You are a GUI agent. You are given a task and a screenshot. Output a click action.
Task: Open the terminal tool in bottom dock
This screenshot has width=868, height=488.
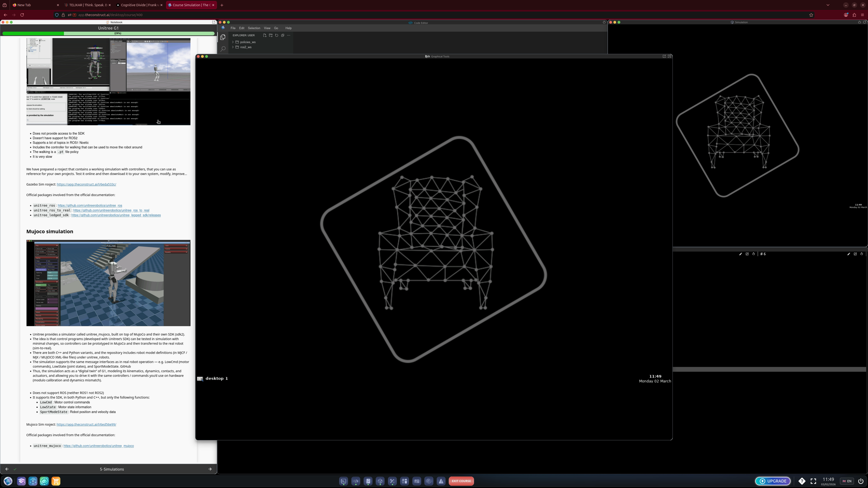(343, 481)
